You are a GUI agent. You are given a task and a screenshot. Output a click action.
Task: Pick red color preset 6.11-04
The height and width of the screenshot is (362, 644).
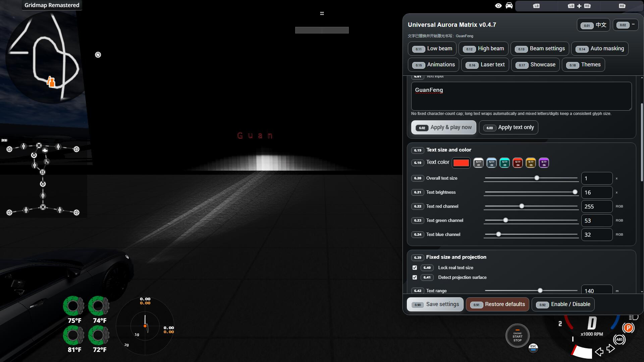(518, 163)
